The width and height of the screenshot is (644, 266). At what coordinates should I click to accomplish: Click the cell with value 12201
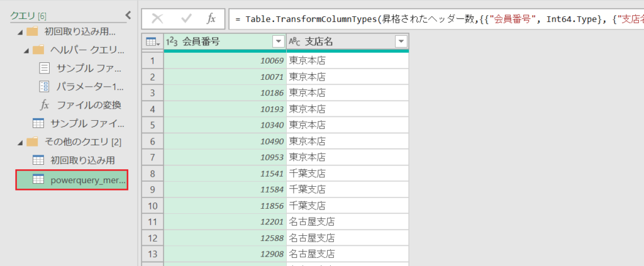pyautogui.click(x=225, y=222)
